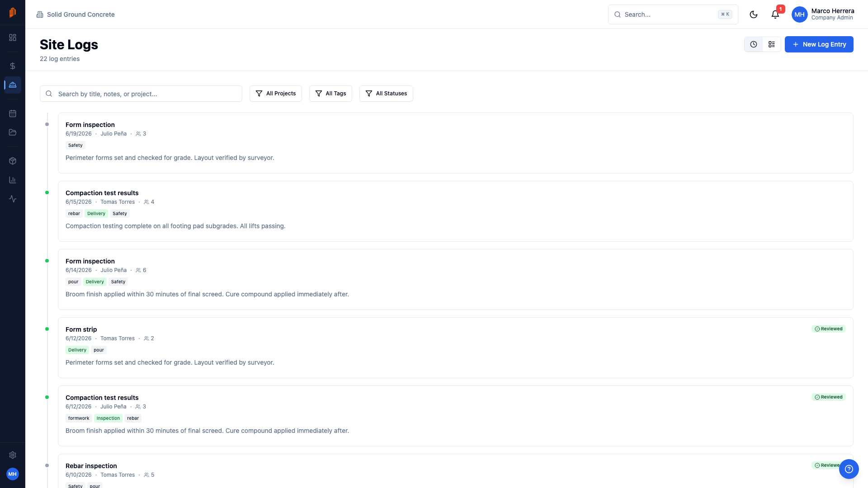Viewport: 868px width, 488px height.
Task: Focus the search by title, notes, or project field
Action: (141, 94)
